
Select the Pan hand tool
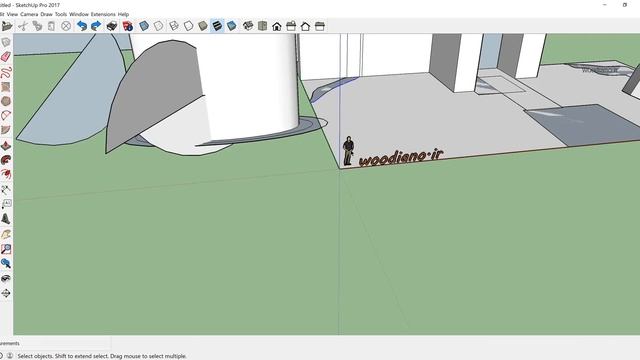click(6, 234)
